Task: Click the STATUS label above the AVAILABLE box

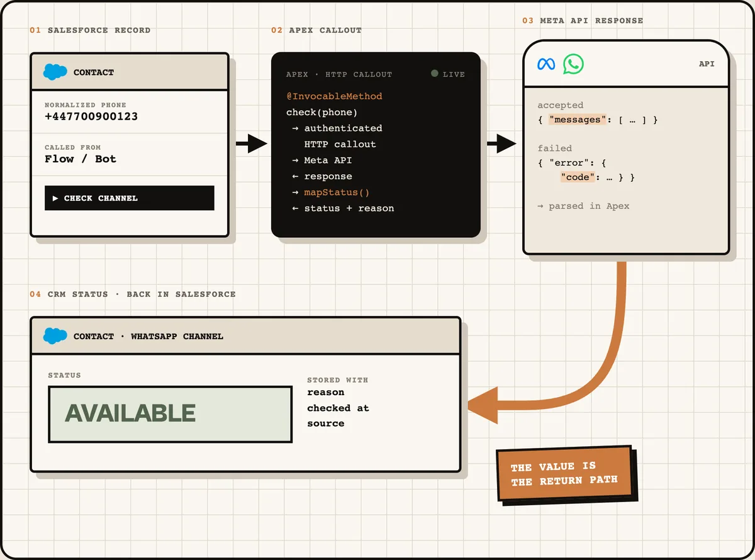Action: point(65,376)
